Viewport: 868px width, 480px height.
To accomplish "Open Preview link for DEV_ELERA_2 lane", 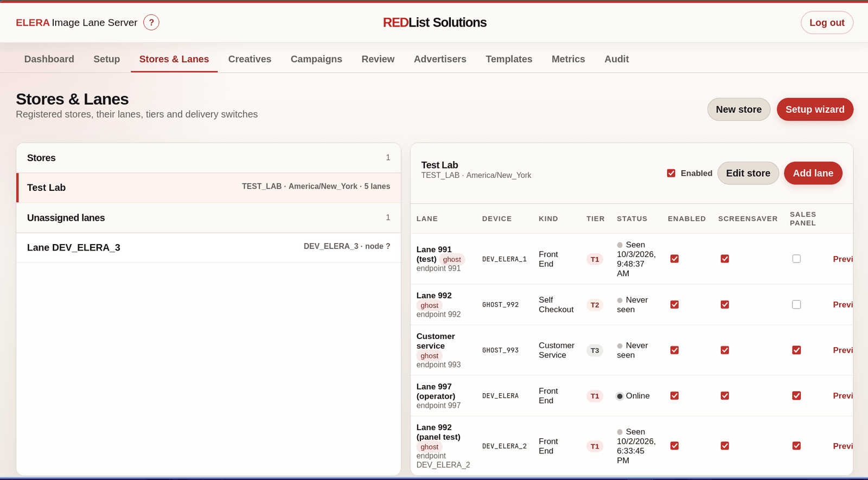I will pyautogui.click(x=843, y=445).
